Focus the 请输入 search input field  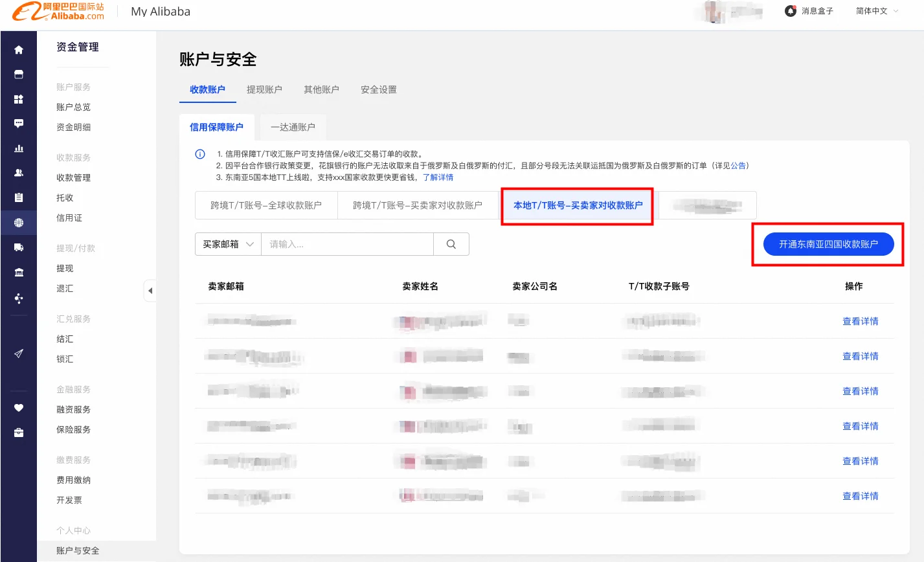(347, 244)
